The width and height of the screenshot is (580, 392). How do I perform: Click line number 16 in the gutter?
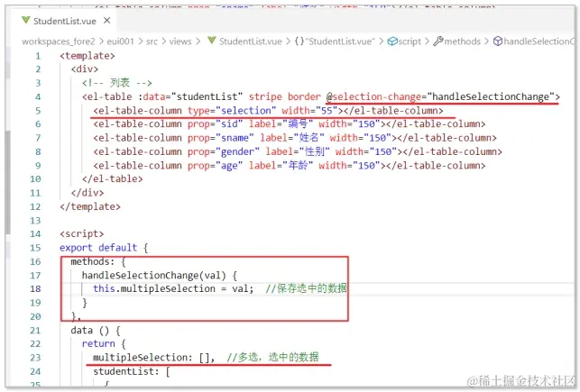pyautogui.click(x=35, y=262)
